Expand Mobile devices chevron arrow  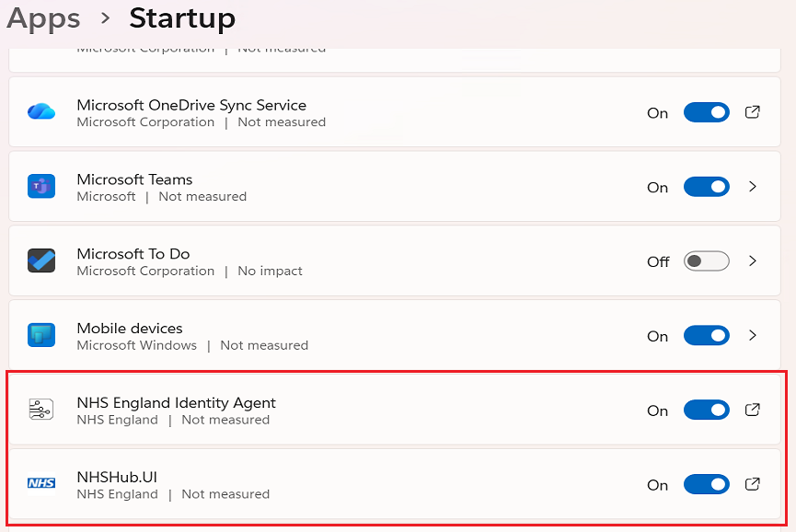click(753, 336)
